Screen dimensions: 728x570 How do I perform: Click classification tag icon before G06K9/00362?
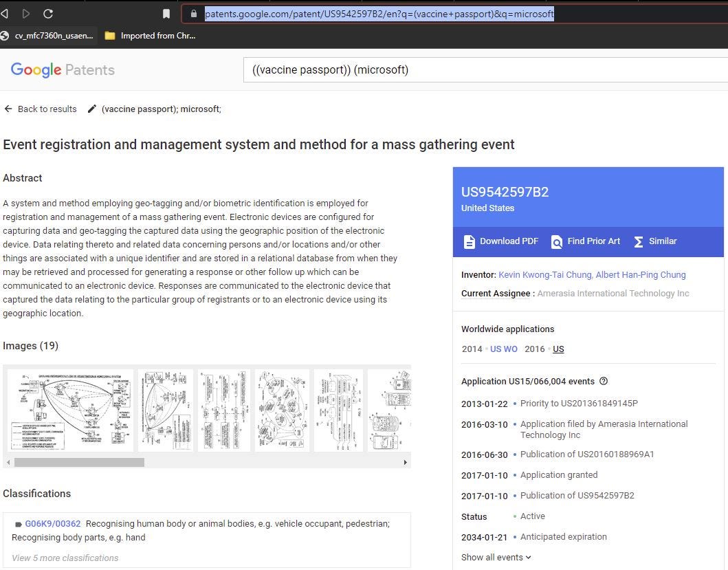tap(18, 524)
